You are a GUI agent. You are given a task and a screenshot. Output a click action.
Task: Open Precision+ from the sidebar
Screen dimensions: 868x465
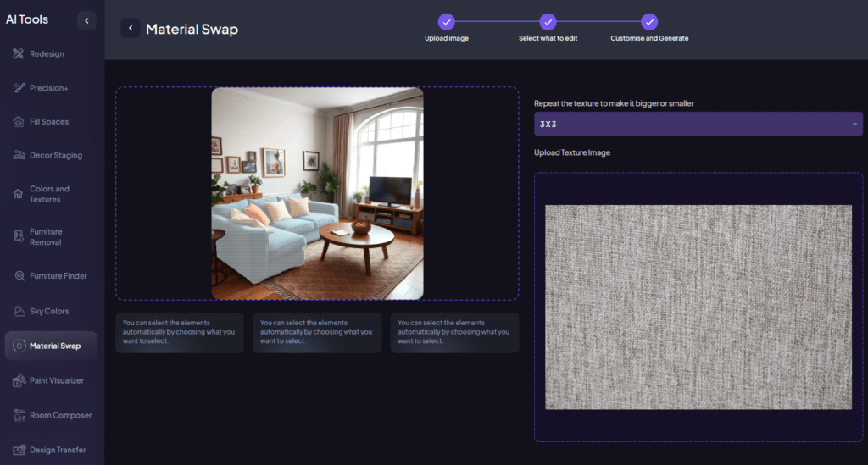pos(48,88)
